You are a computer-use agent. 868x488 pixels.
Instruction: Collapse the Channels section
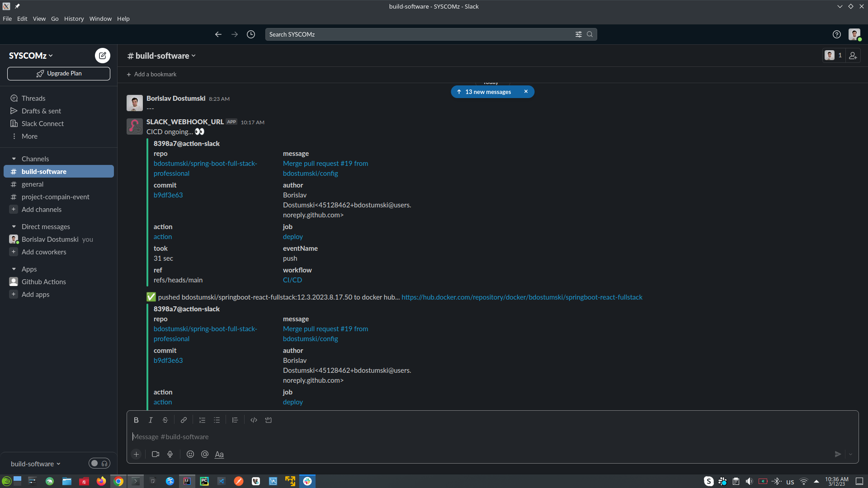click(14, 159)
